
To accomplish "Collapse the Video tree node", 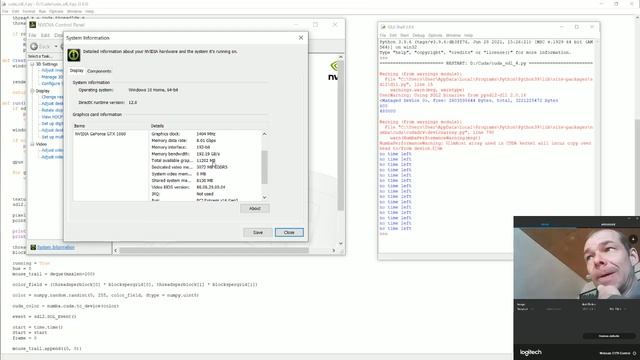I will pos(32,144).
